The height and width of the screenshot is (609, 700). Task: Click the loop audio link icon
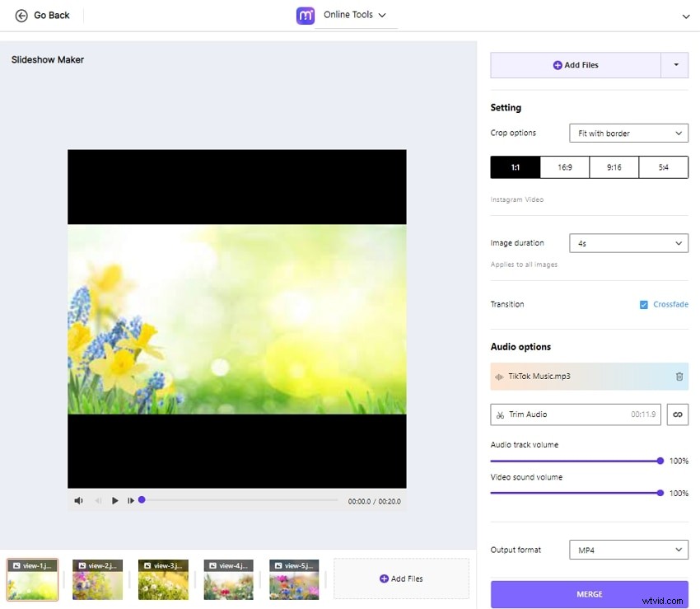(678, 415)
